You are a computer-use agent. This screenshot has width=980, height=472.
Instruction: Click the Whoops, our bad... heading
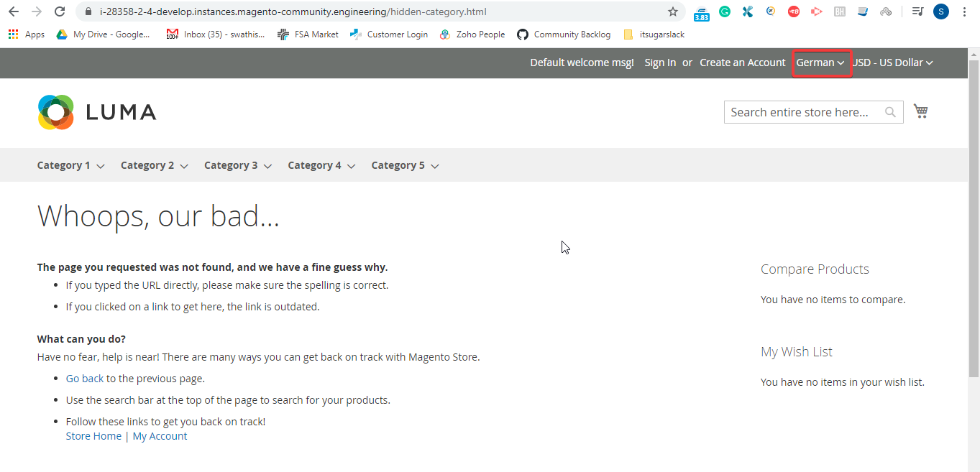[158, 216]
